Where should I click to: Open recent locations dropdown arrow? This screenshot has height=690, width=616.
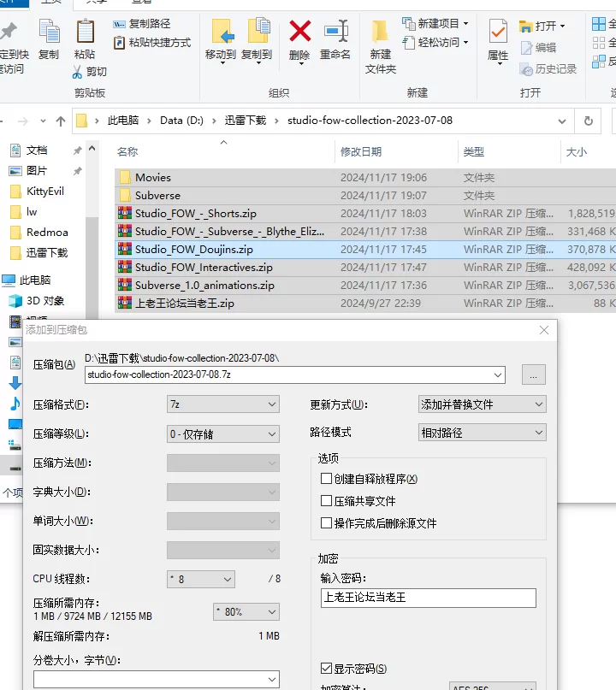point(43,121)
